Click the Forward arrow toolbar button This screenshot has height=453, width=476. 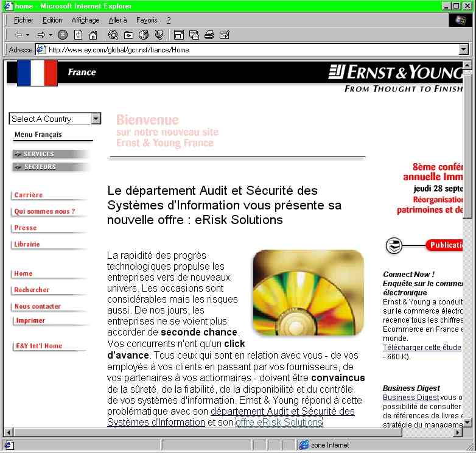click(x=41, y=35)
